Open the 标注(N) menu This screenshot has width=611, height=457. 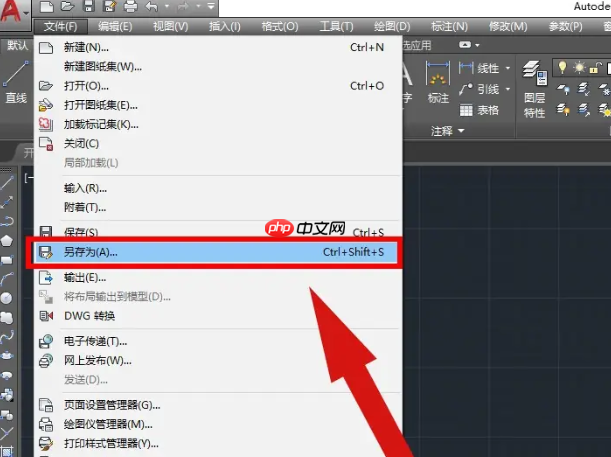449,26
